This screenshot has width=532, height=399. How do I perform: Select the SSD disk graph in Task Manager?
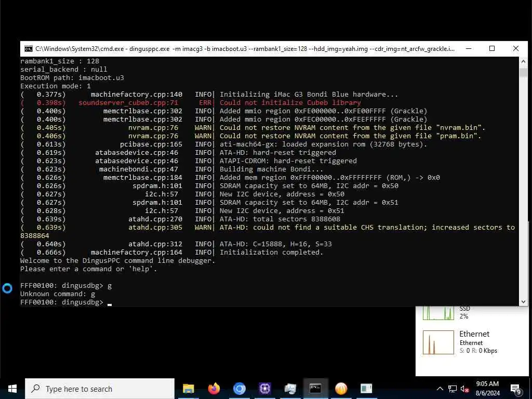pos(438,313)
